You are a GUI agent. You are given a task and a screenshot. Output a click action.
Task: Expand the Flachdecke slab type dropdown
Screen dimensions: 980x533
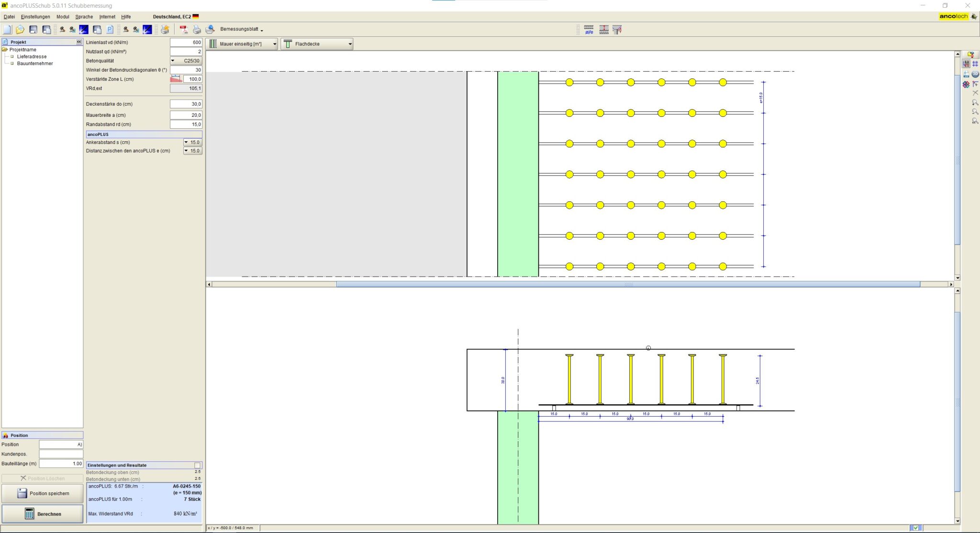click(x=317, y=44)
